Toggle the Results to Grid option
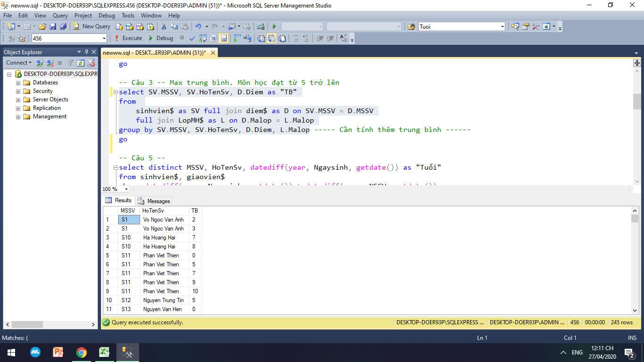The width and height of the screenshot is (644, 362). click(x=272, y=38)
